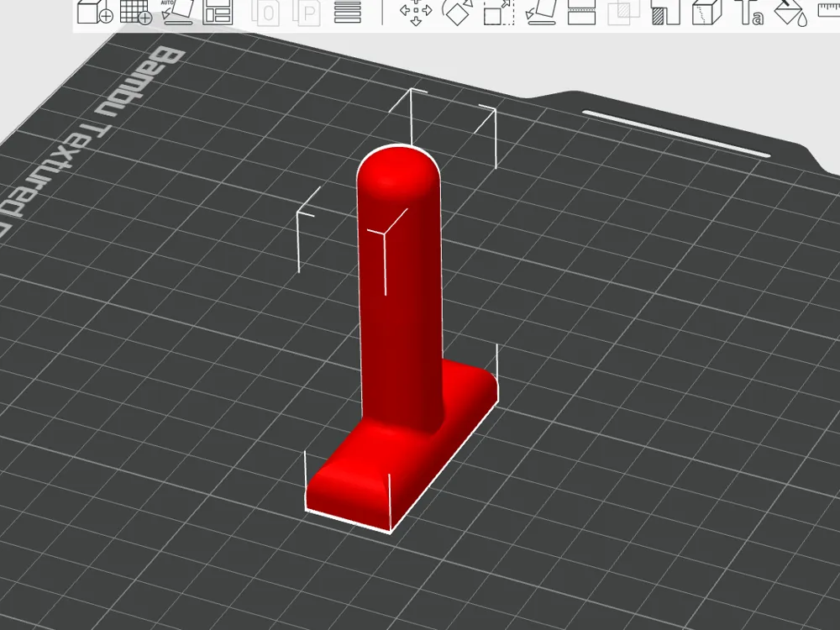Open the Cut tool
The height and width of the screenshot is (630, 840).
[x=582, y=12]
